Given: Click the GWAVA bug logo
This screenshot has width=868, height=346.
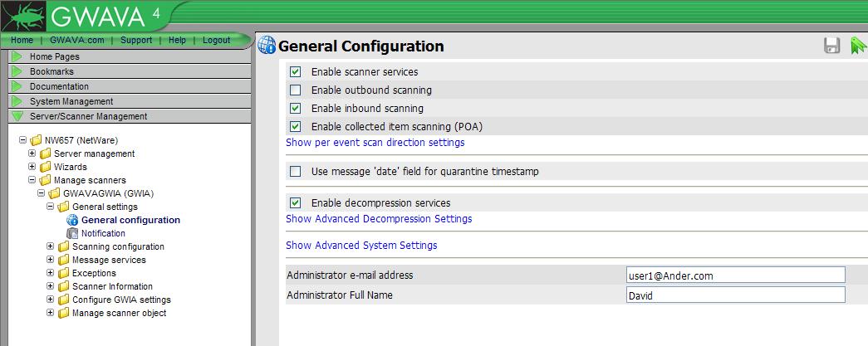Looking at the screenshot, I should (x=22, y=16).
